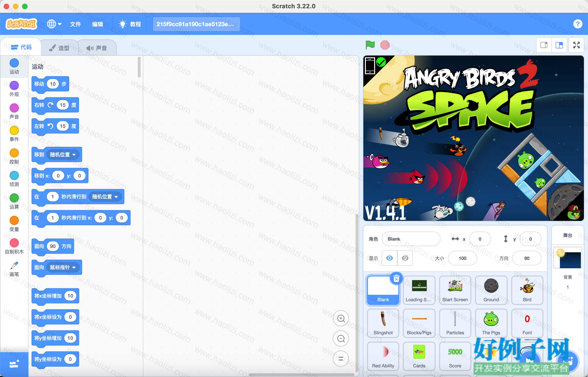Open 随机位置 dropdown in 移到 block
Viewport: 588px width, 377px height.
coord(63,155)
